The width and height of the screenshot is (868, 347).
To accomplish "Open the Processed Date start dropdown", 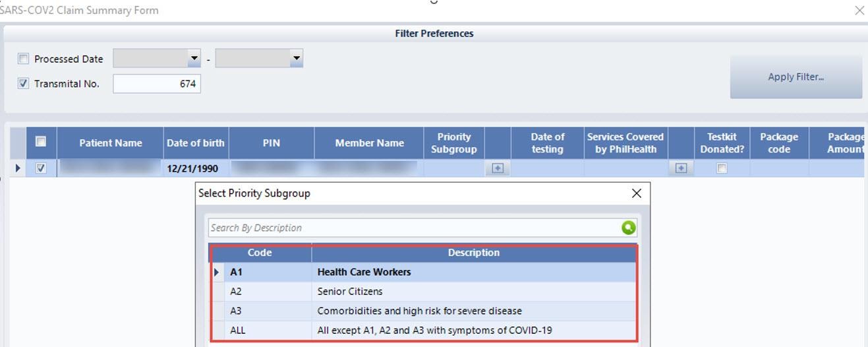I will [x=194, y=59].
